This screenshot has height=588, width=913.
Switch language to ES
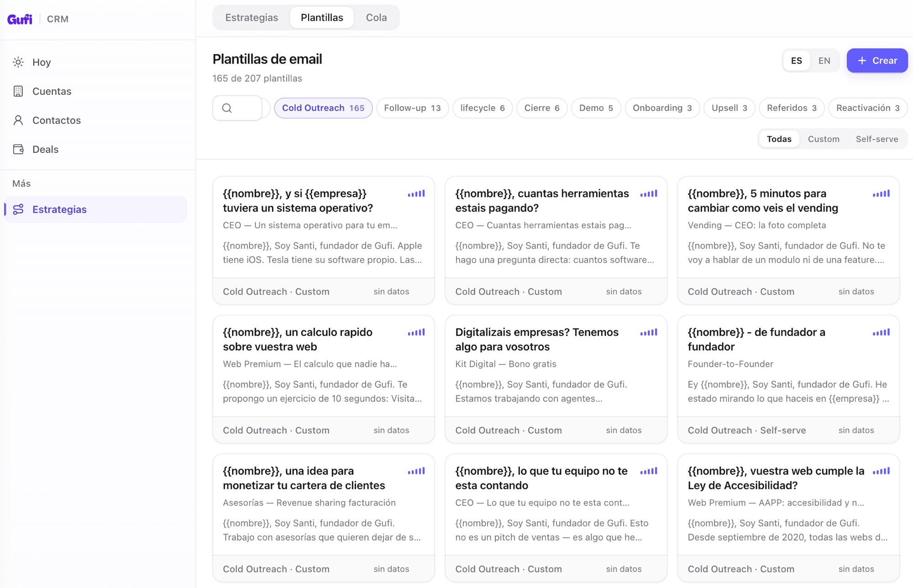[797, 61]
